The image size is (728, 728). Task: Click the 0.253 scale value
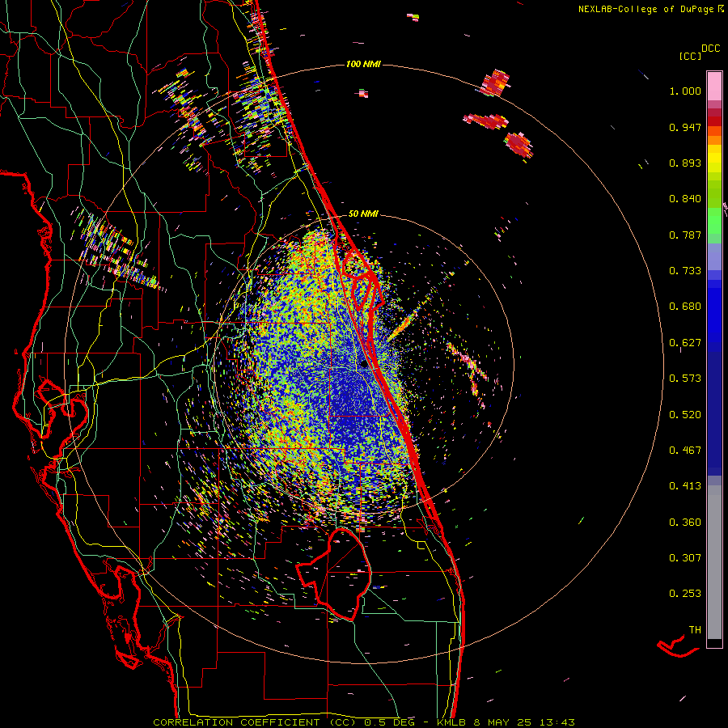coord(685,594)
